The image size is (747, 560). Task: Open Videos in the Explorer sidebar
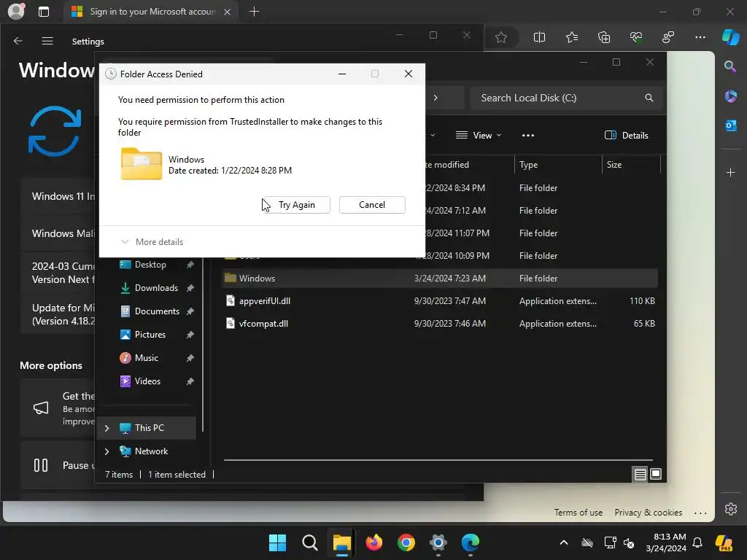(147, 381)
